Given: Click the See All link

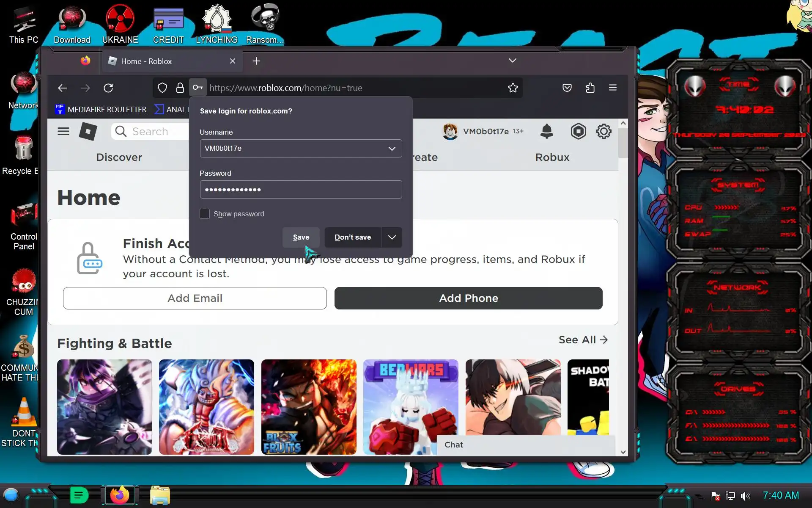Looking at the screenshot, I should (583, 340).
